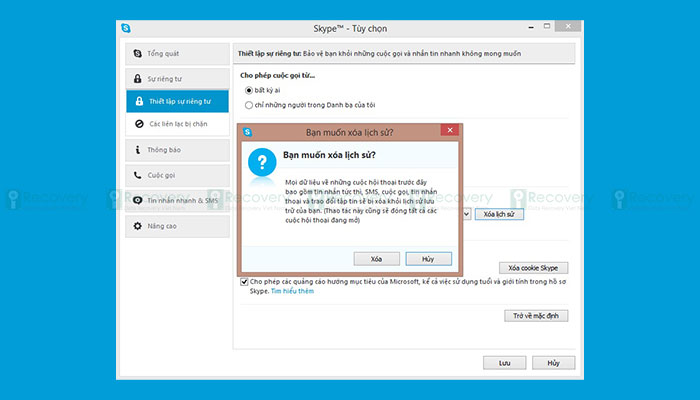
Task: Cancel the dialog with its Hủy button
Action: tap(428, 259)
